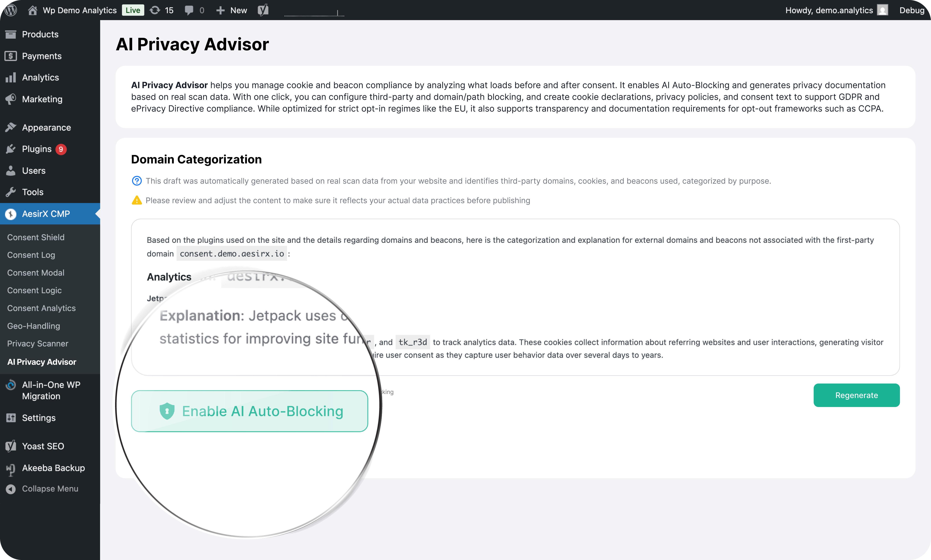Click the Collapse Menu label
Viewport: 931px width, 560px height.
(x=50, y=489)
